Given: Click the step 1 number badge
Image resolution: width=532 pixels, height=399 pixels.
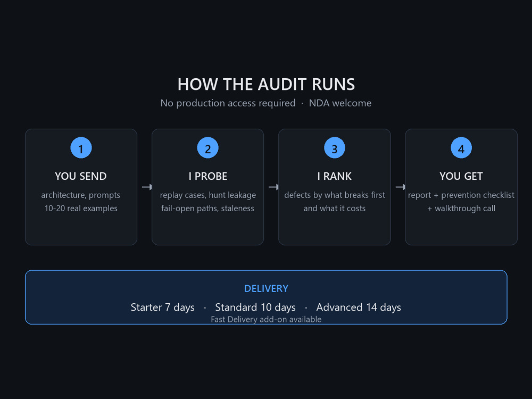Looking at the screenshot, I should click(x=81, y=147).
